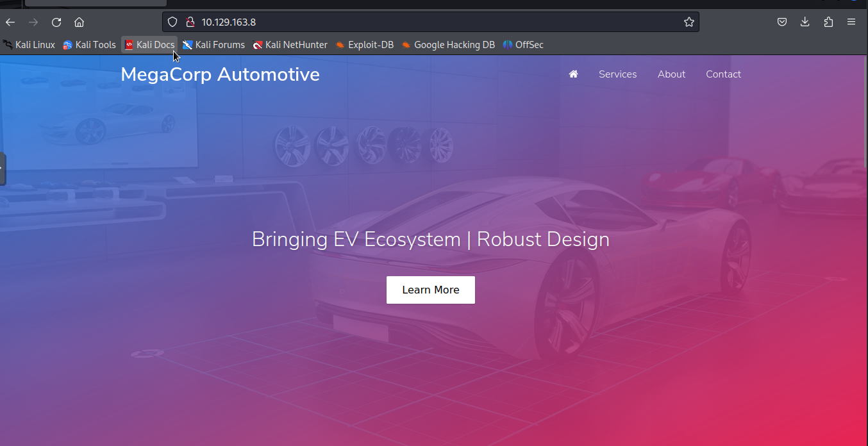Go to browser home page icon
Image resolution: width=868 pixels, height=446 pixels.
point(79,22)
